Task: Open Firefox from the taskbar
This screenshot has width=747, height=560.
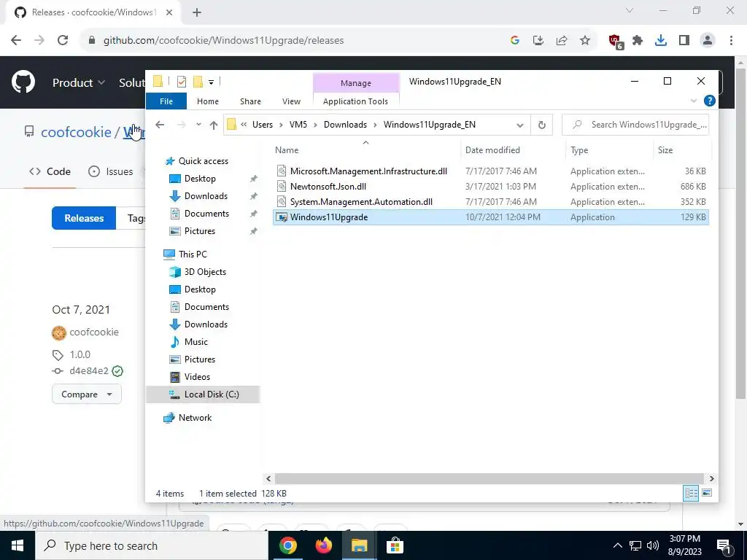Action: click(x=323, y=545)
